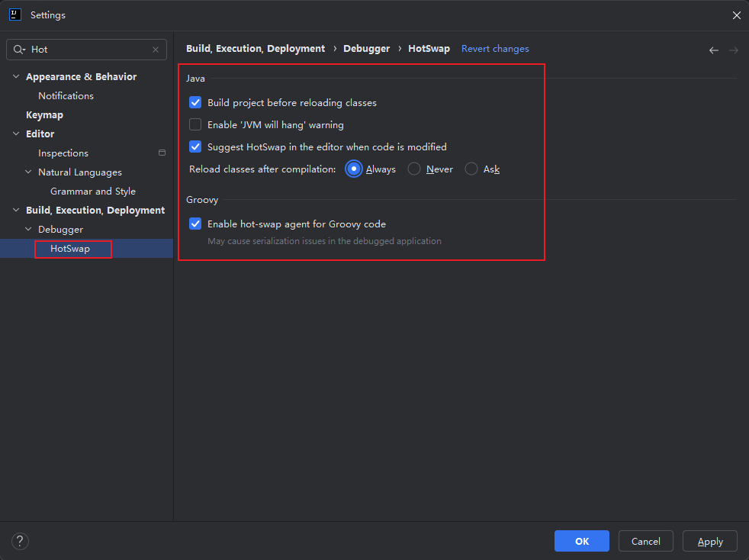This screenshot has height=560, width=749.
Task: Click the Java section header
Action: tap(195, 79)
